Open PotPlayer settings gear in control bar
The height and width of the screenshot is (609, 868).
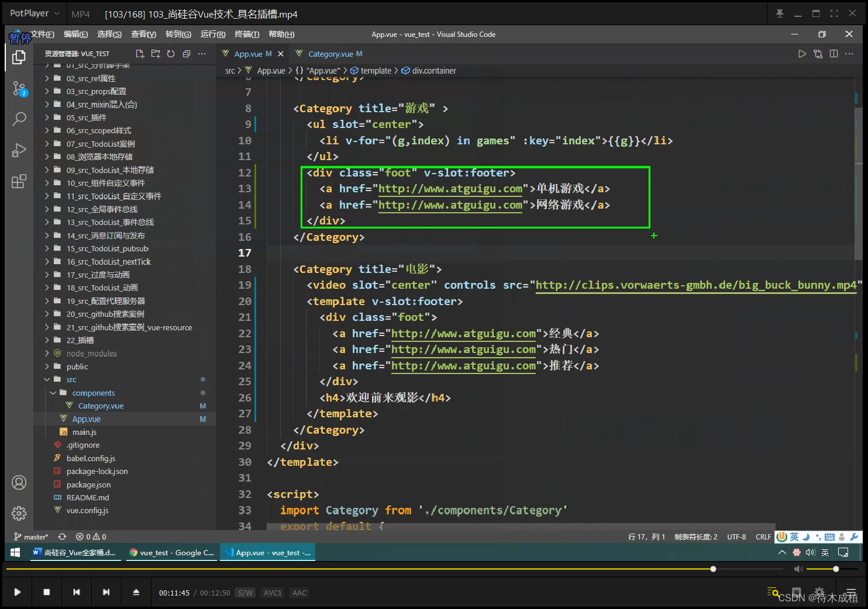click(819, 592)
